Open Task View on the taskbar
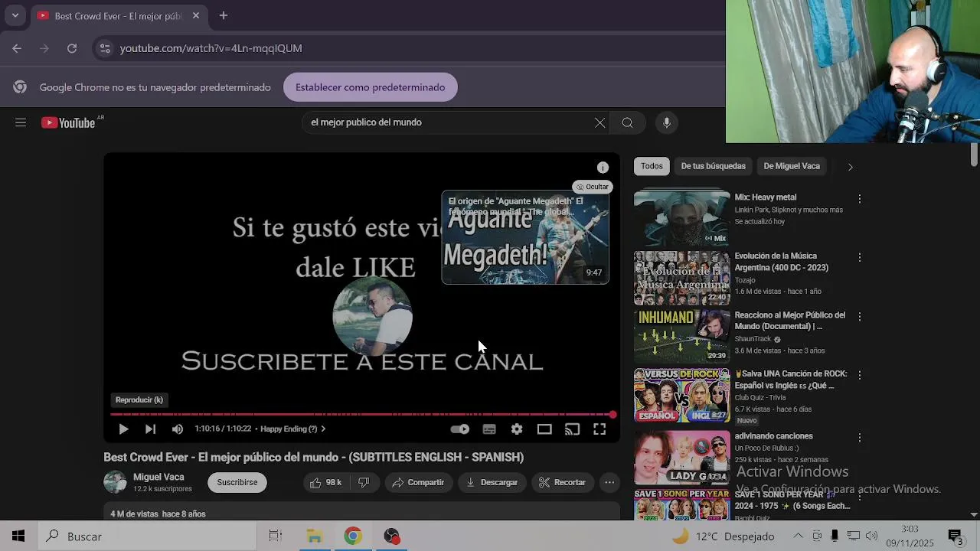The width and height of the screenshot is (980, 551). (x=276, y=536)
